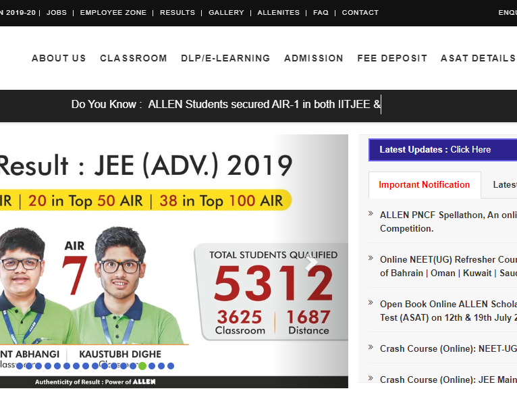Click bullet arrow beside Online NEET(UG) Refresher

click(x=371, y=258)
